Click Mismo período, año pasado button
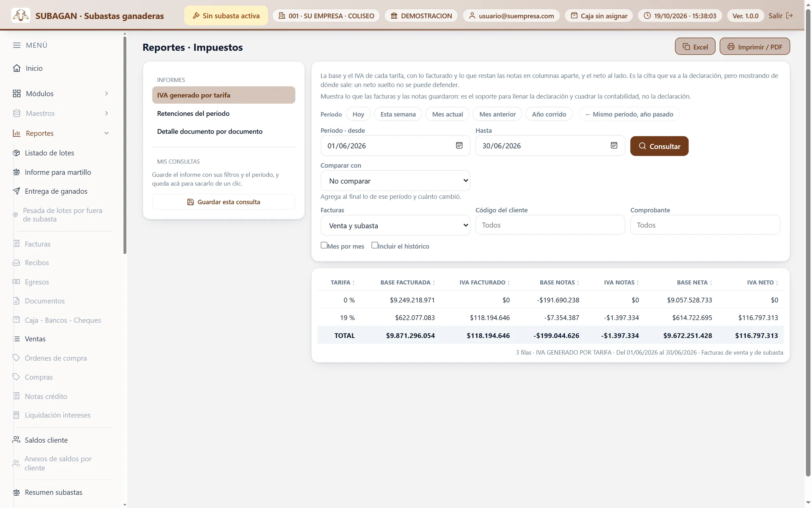Screen dimensions: 812x508 (x=629, y=114)
